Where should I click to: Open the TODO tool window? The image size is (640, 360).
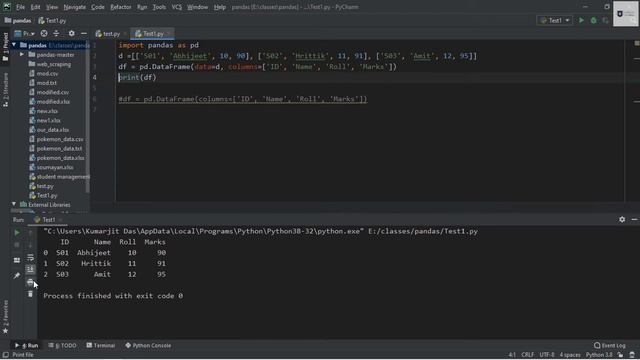pyautogui.click(x=62, y=345)
